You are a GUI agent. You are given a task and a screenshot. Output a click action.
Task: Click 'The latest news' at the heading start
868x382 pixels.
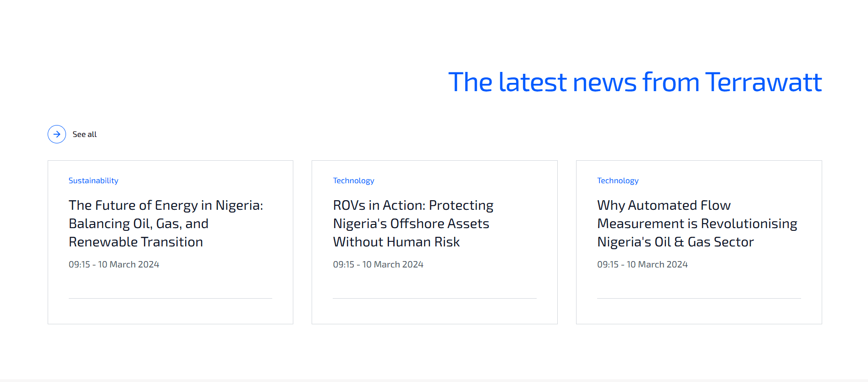point(541,82)
